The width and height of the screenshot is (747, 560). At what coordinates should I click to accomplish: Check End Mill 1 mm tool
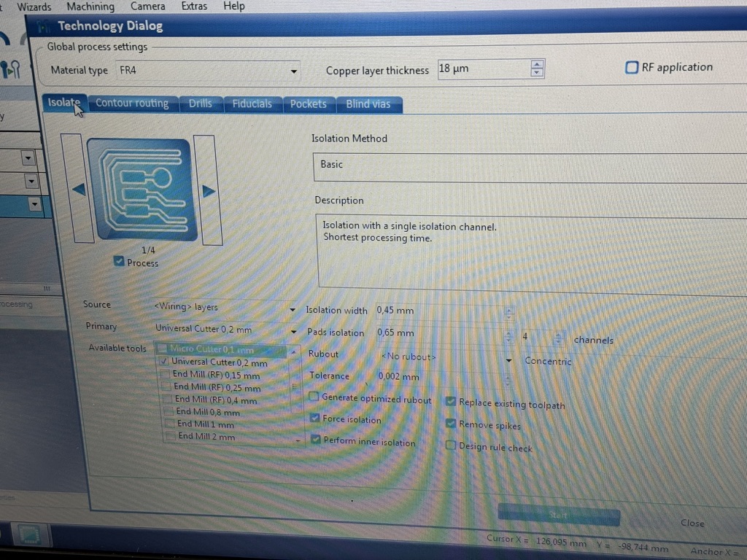click(x=169, y=423)
